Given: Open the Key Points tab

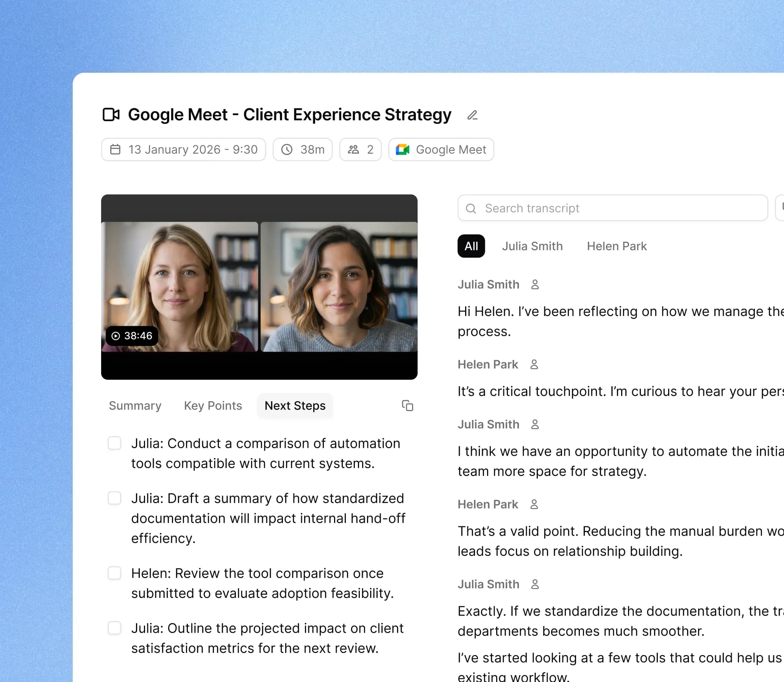Looking at the screenshot, I should (x=212, y=406).
